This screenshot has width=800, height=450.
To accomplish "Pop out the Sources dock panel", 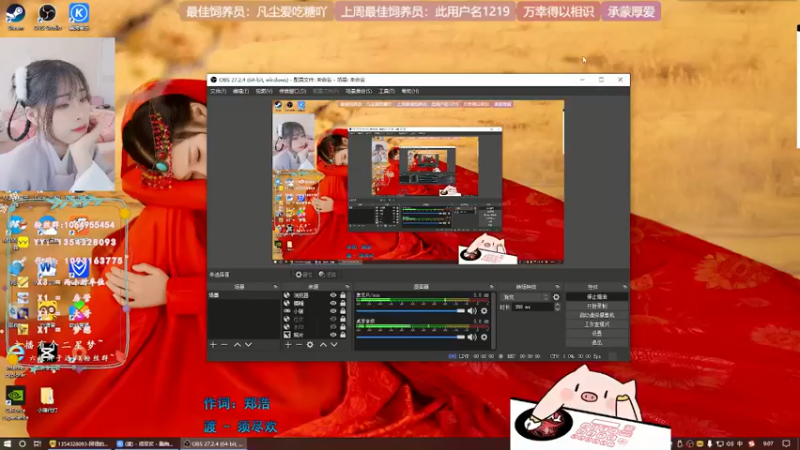I will pos(347,287).
